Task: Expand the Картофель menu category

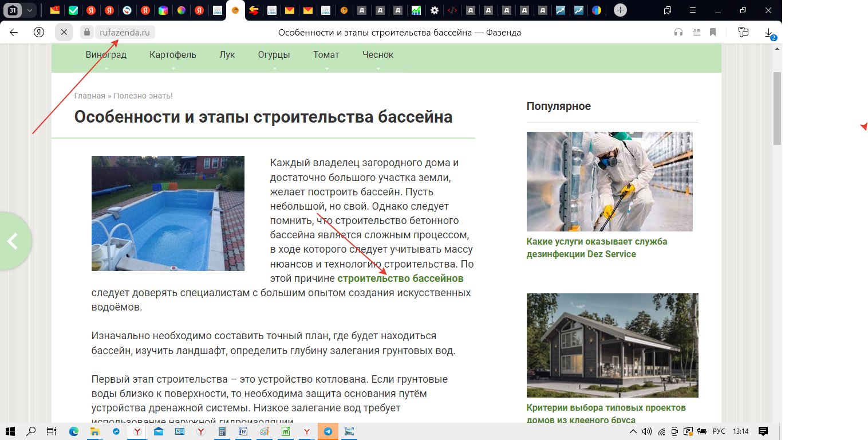Action: pyautogui.click(x=172, y=55)
